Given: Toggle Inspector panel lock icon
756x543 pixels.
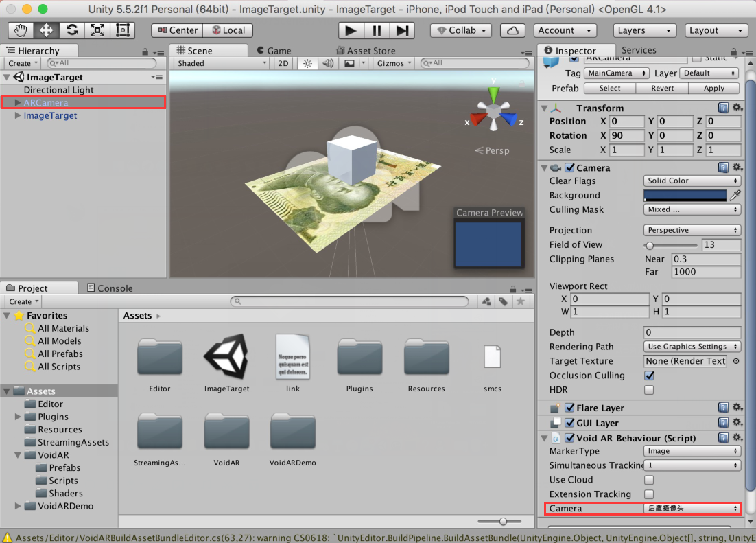Looking at the screenshot, I should 733,51.
